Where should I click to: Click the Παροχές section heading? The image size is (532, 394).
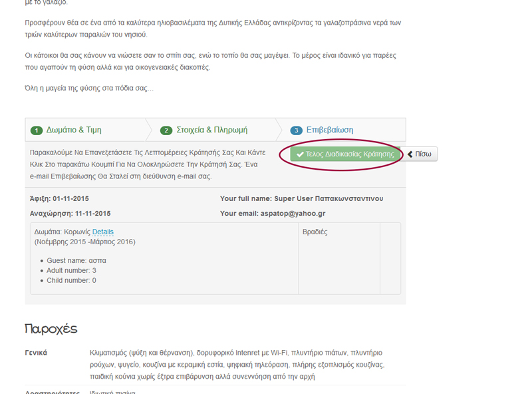[x=51, y=329]
